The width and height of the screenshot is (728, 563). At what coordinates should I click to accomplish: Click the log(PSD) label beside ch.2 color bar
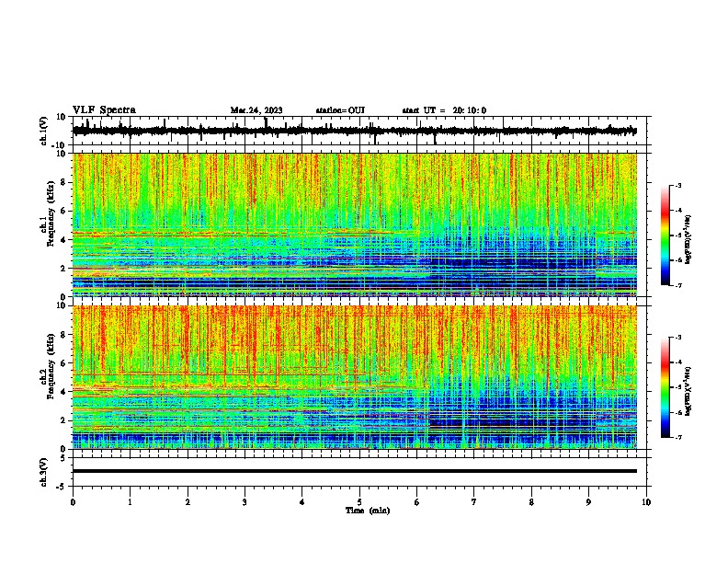688,391
